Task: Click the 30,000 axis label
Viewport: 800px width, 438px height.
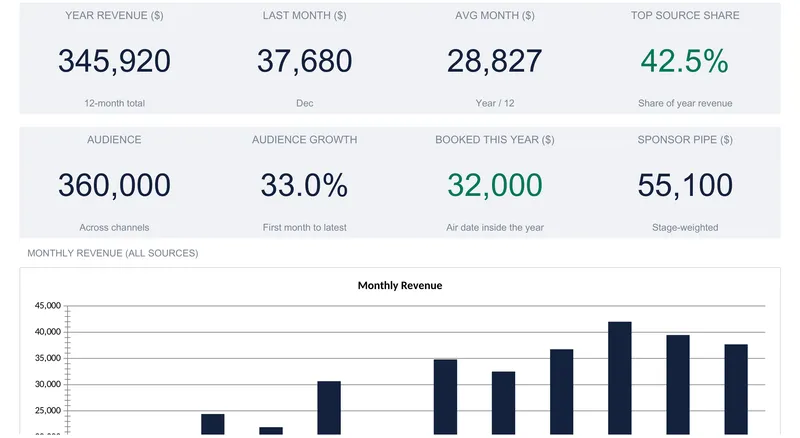Action: (47, 384)
